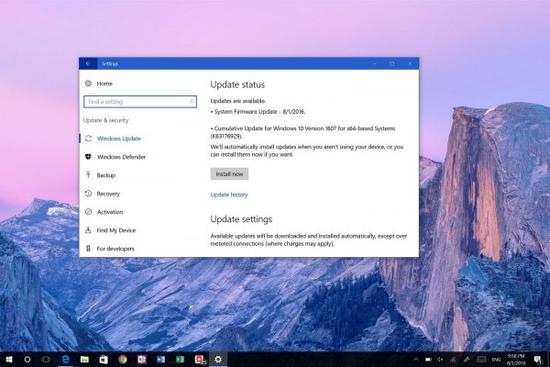The image size is (550, 367).
Task: Click the Settings gear on the taskbar
Action: point(218,359)
